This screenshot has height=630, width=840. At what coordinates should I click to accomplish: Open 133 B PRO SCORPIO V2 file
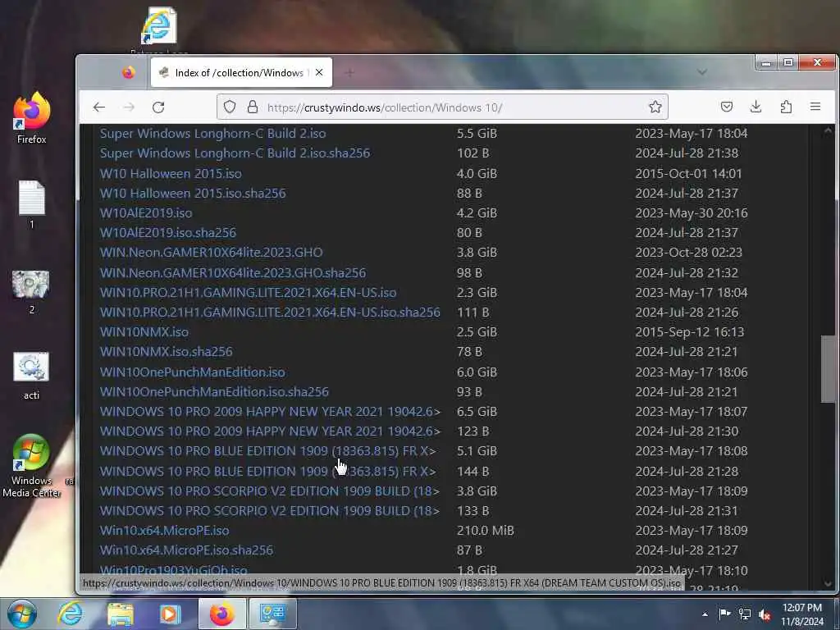(269, 511)
